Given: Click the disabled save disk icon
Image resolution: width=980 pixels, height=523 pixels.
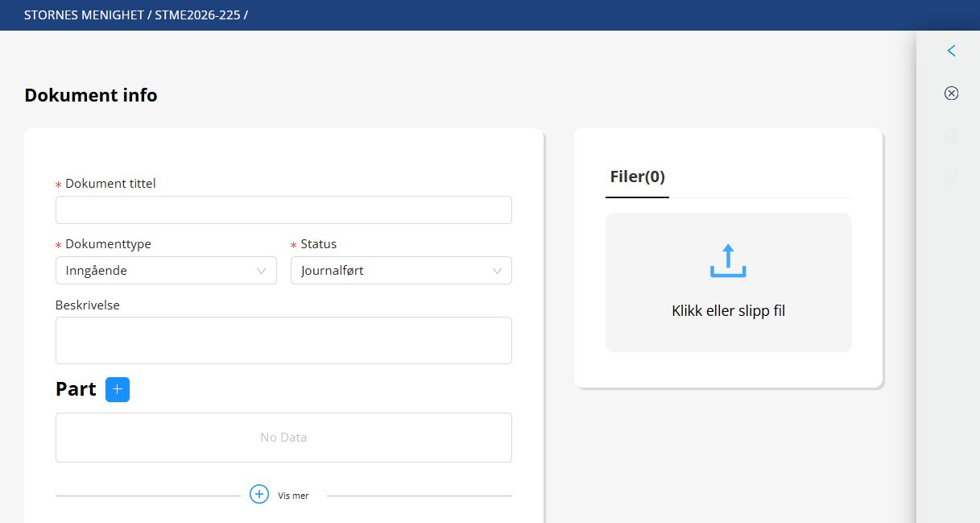Looking at the screenshot, I should point(951,179).
